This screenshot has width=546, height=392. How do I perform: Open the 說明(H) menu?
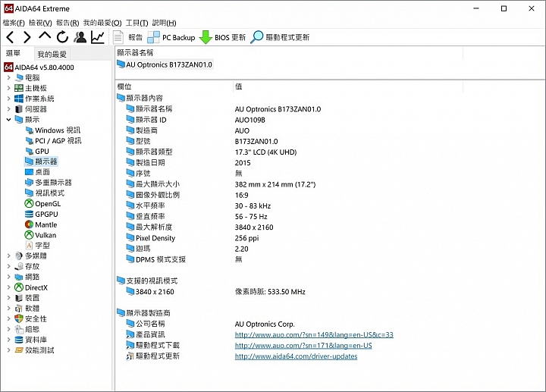[164, 23]
